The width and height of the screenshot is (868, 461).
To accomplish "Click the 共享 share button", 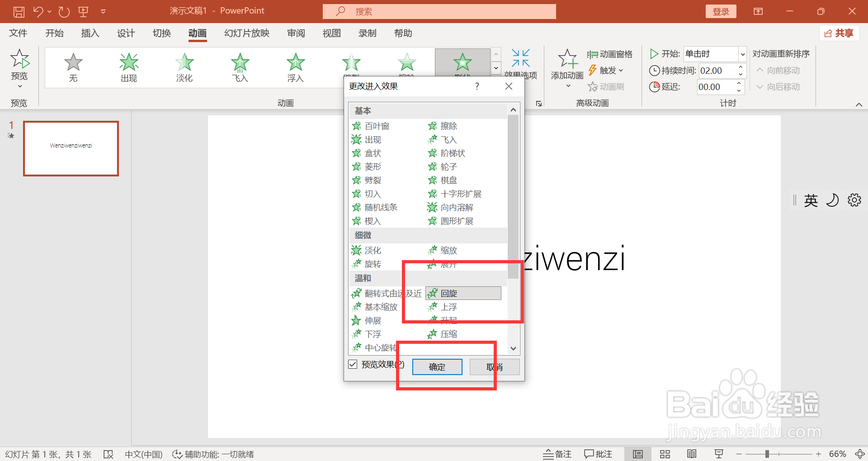I will tap(839, 33).
